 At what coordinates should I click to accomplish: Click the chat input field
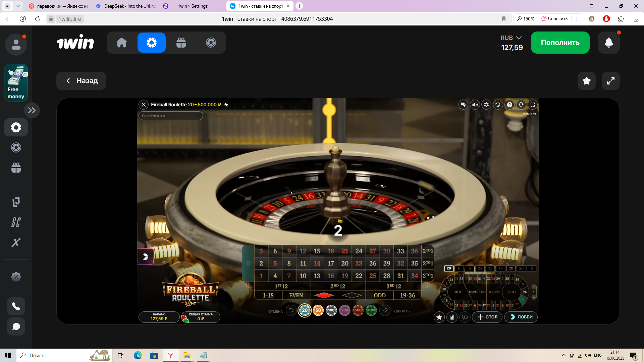[x=170, y=116]
